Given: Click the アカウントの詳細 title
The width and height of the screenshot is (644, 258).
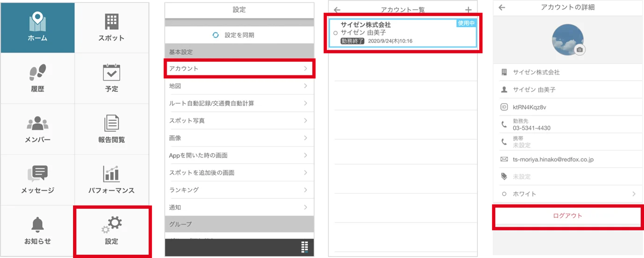Looking at the screenshot, I should (567, 7).
